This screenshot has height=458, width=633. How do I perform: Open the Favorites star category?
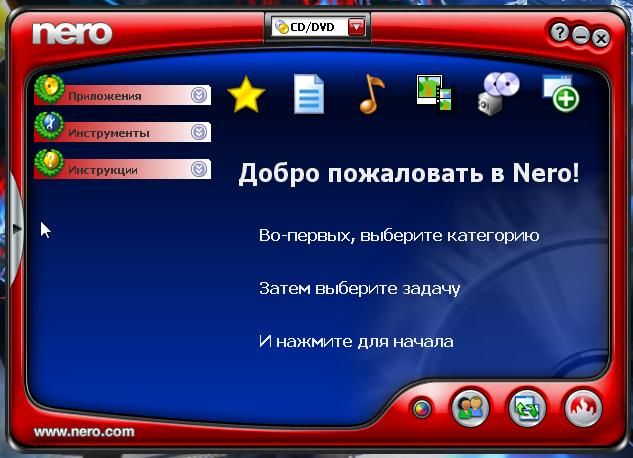(246, 95)
